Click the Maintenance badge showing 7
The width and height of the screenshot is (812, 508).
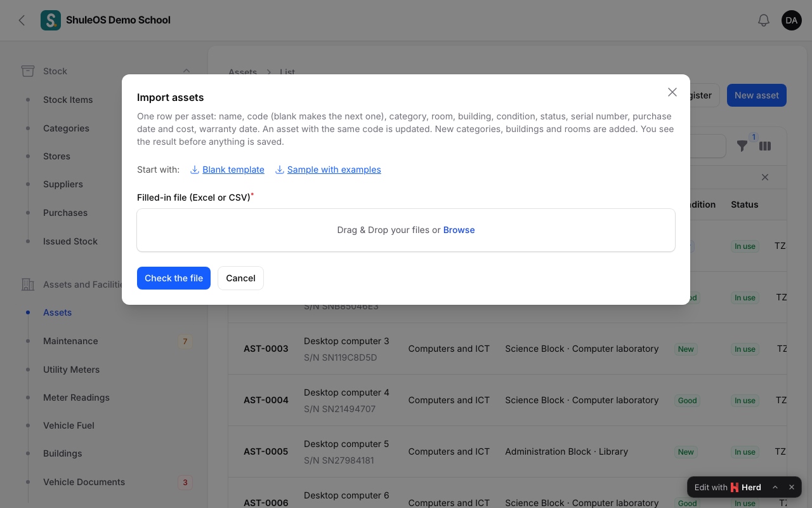coord(185,342)
